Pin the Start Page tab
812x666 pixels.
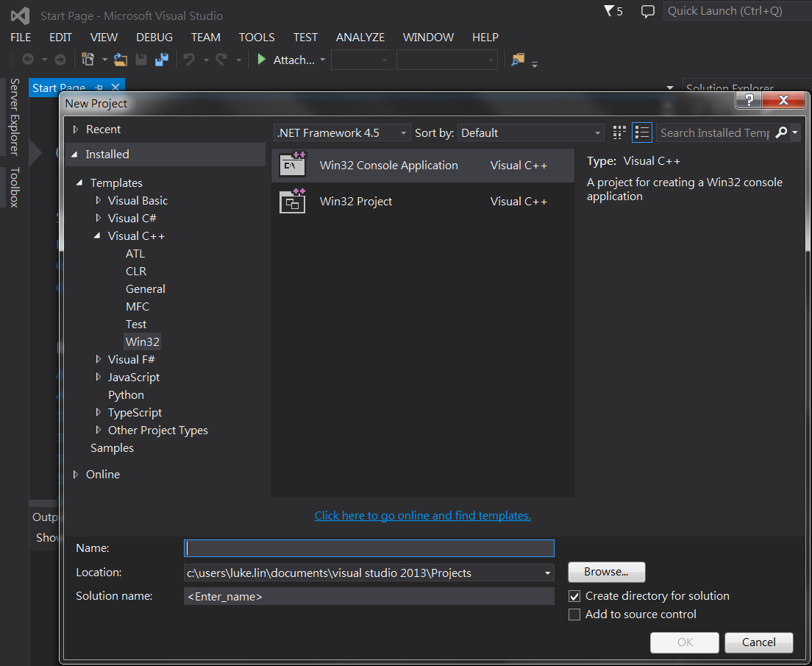99,88
